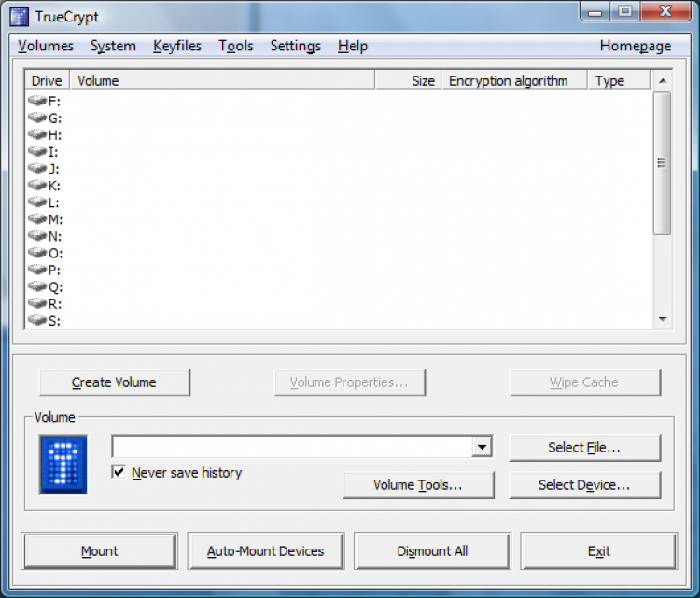Screen dimensions: 700x598
Task: Select the K: drive icon
Action: (37, 186)
